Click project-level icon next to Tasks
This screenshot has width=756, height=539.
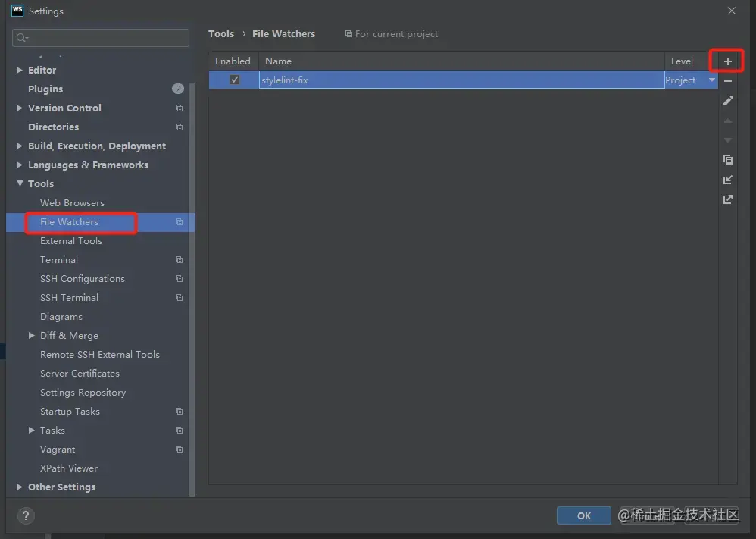point(179,431)
